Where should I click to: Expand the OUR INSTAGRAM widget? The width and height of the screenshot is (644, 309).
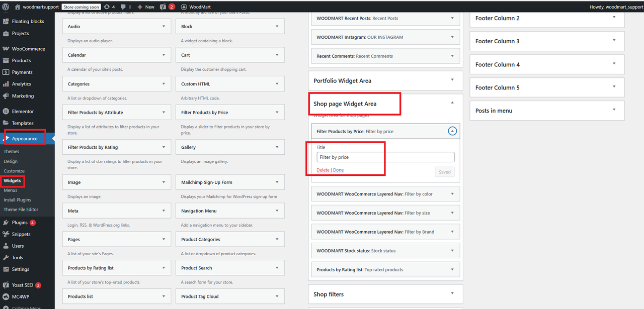click(452, 37)
